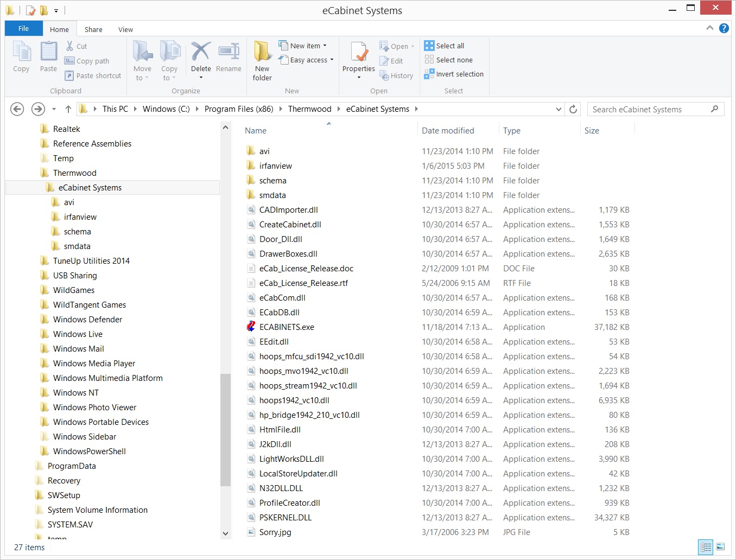Open the View ribbon tab

tap(125, 29)
